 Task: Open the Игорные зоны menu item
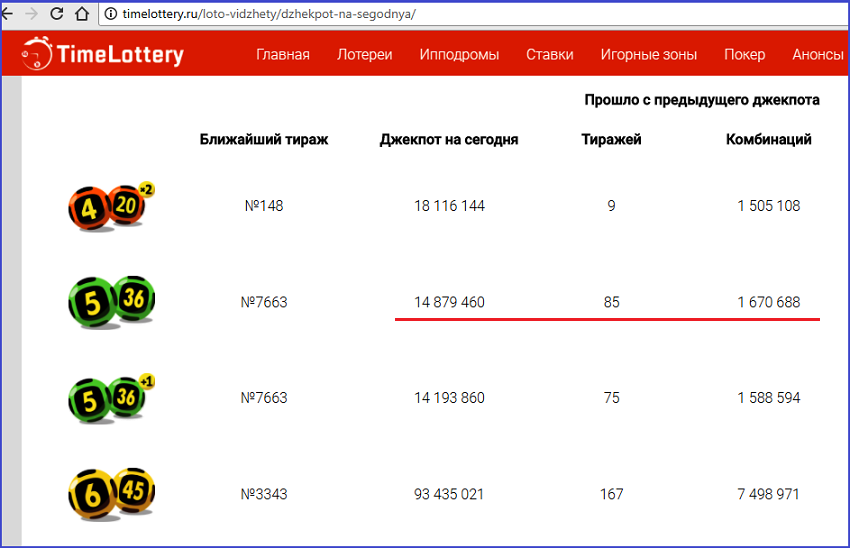[649, 55]
